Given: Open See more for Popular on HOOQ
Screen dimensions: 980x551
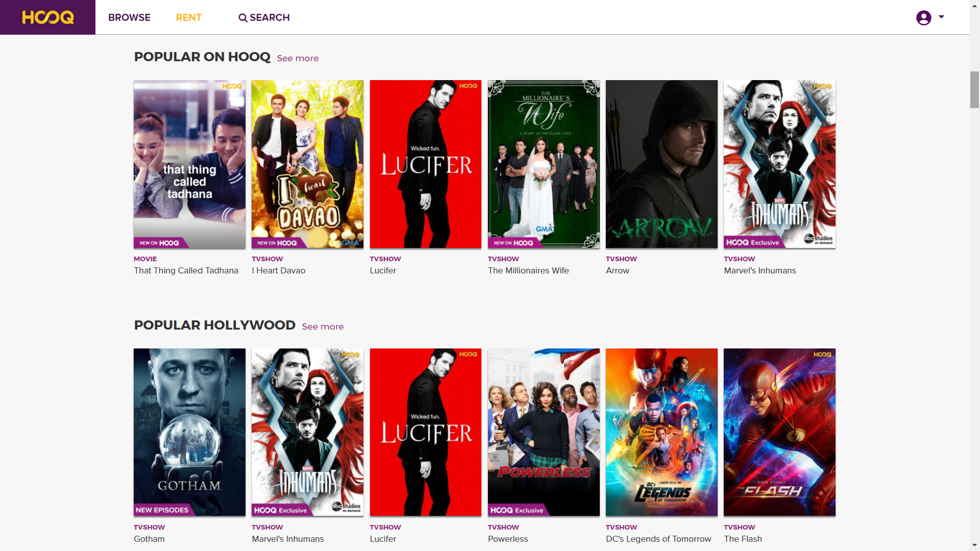Looking at the screenshot, I should pyautogui.click(x=298, y=58).
